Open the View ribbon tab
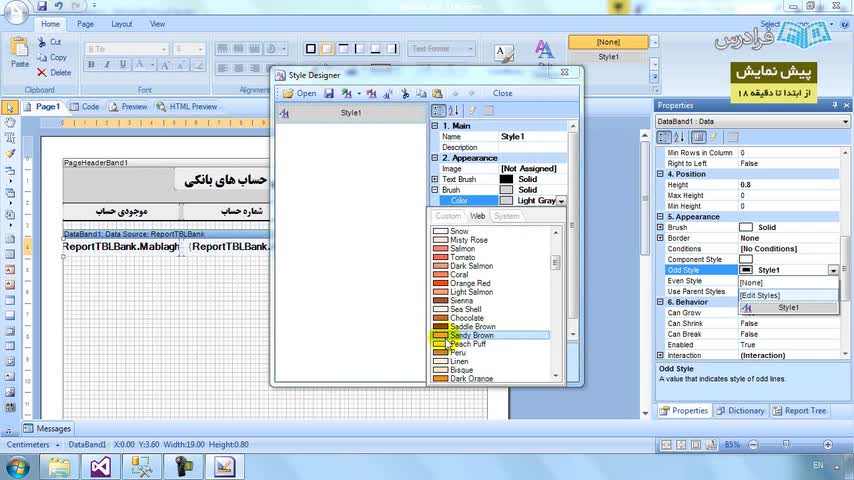 tap(157, 24)
